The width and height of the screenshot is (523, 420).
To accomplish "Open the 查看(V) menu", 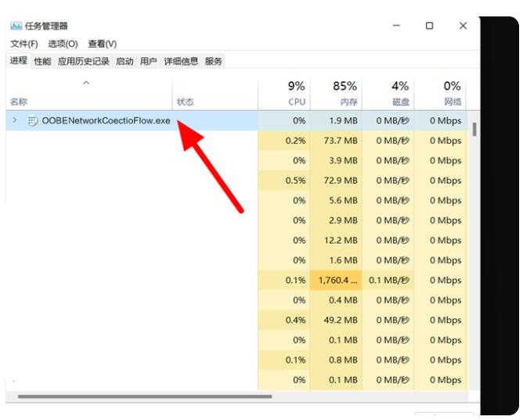I will coord(102,44).
